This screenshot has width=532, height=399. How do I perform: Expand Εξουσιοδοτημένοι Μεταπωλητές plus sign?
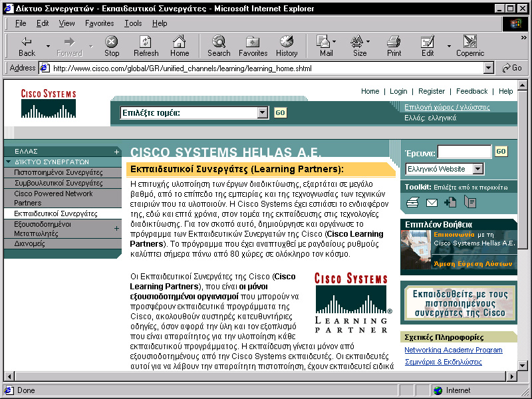[x=116, y=228]
